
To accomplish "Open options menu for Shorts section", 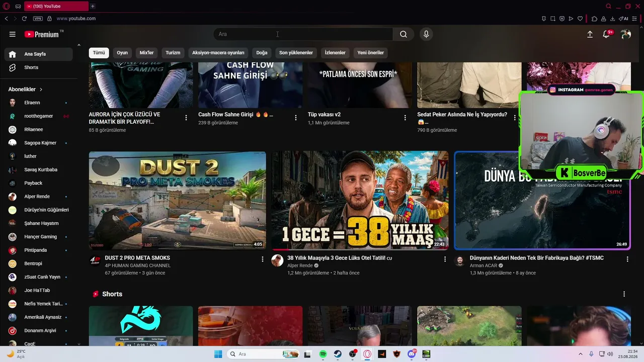I will pyautogui.click(x=624, y=294).
